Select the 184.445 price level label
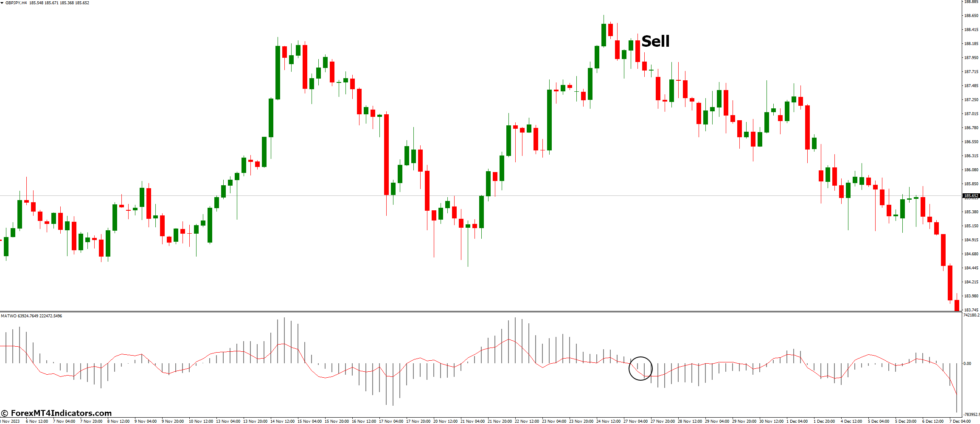 (971, 268)
